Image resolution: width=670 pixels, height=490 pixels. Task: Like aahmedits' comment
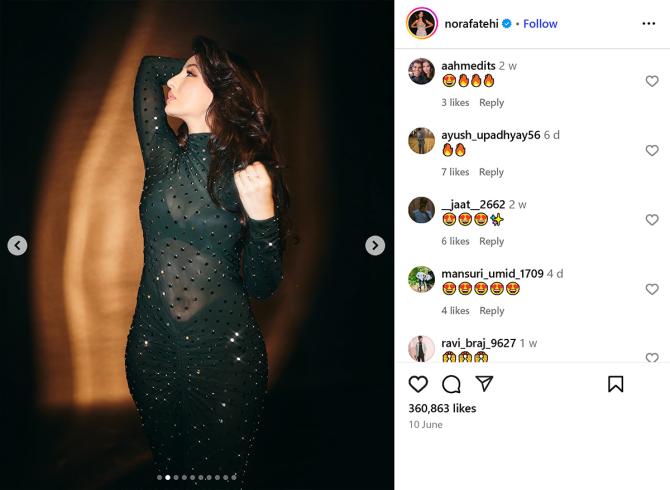pos(652,82)
